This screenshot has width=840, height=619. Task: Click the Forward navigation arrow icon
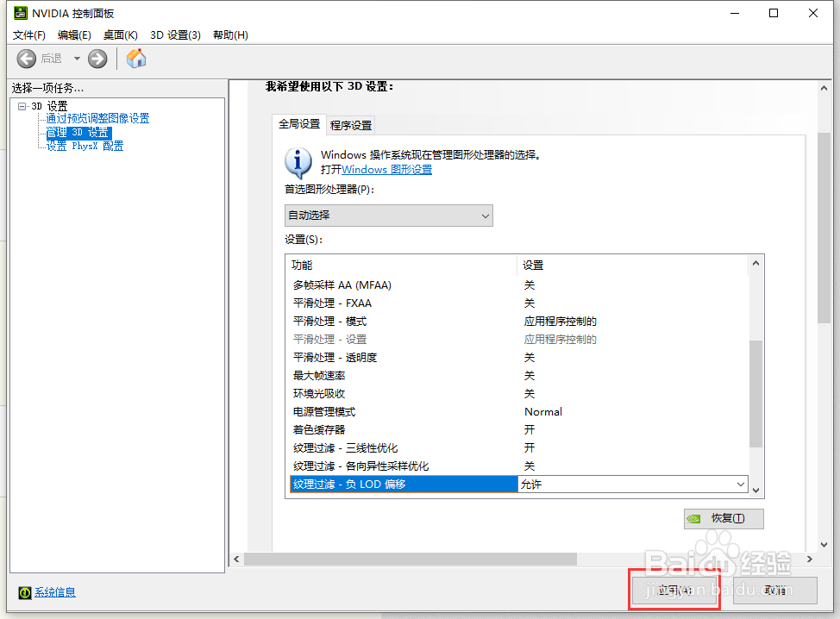click(97, 59)
